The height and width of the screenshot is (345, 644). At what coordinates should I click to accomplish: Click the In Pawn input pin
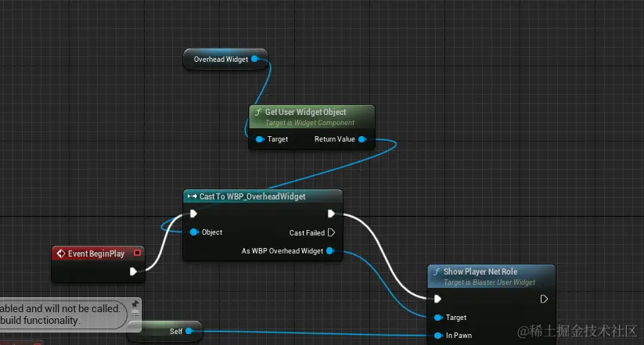coord(438,336)
